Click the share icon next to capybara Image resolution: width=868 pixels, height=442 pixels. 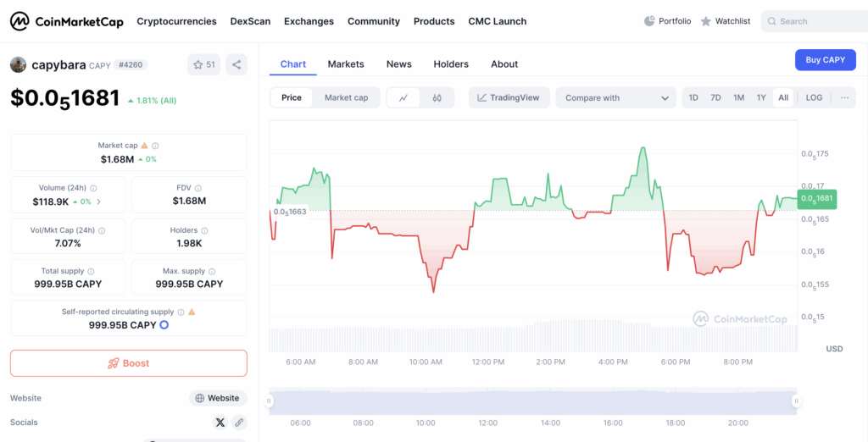(x=236, y=64)
